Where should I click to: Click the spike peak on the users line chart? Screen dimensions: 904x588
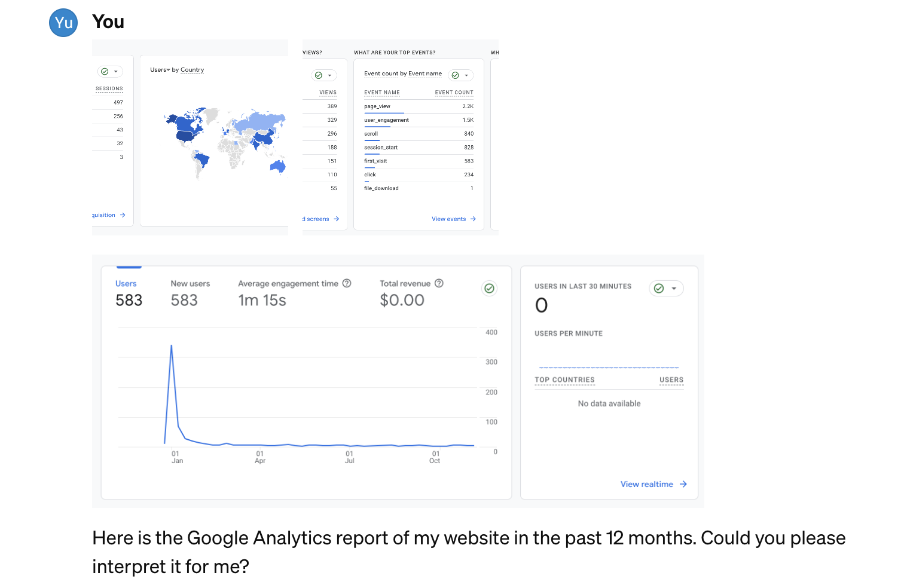click(x=172, y=346)
